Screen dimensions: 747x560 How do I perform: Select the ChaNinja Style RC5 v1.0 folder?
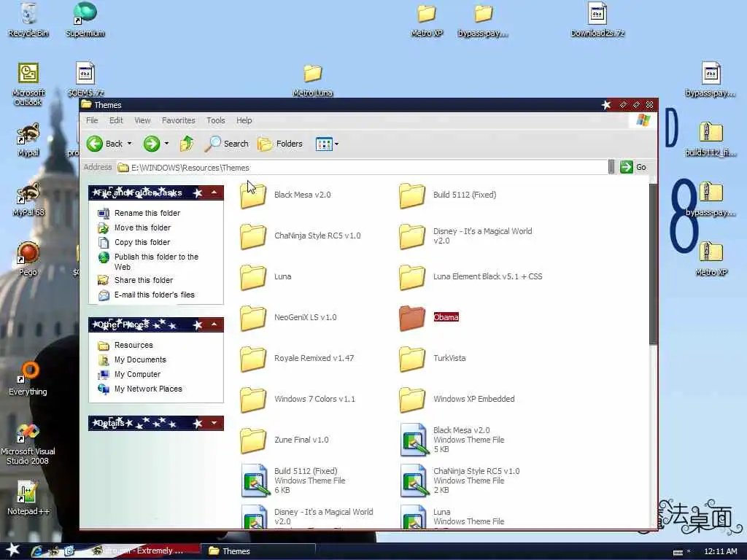pyautogui.click(x=301, y=236)
